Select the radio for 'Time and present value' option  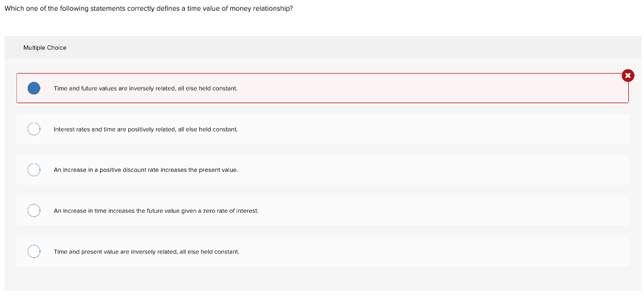[34, 252]
